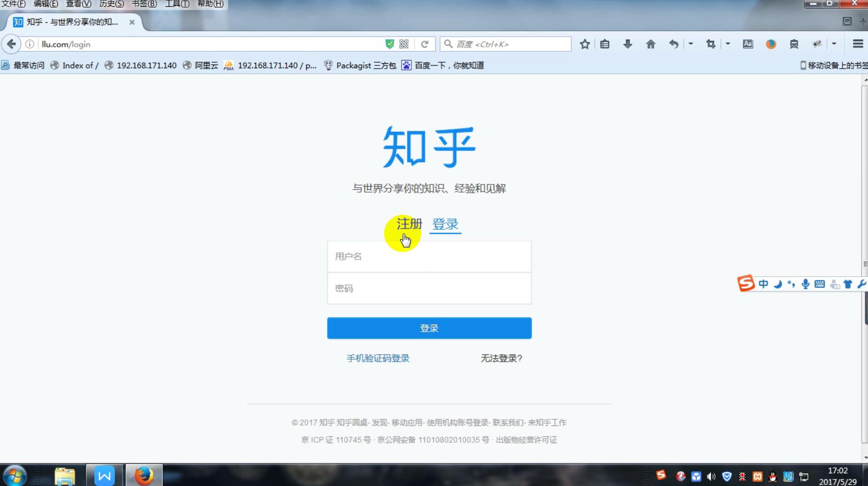Click the undo closed tab arrow icon

click(674, 44)
